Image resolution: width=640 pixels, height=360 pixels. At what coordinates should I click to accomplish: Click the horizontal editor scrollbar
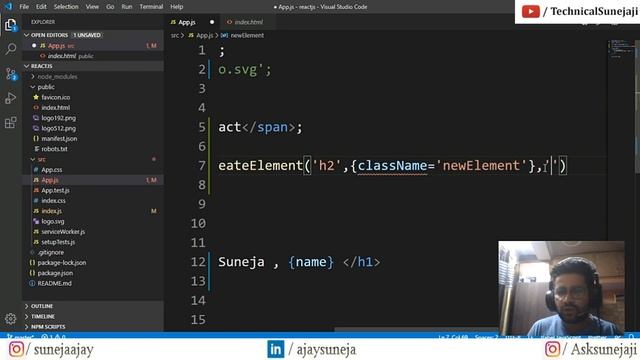tap(416, 330)
